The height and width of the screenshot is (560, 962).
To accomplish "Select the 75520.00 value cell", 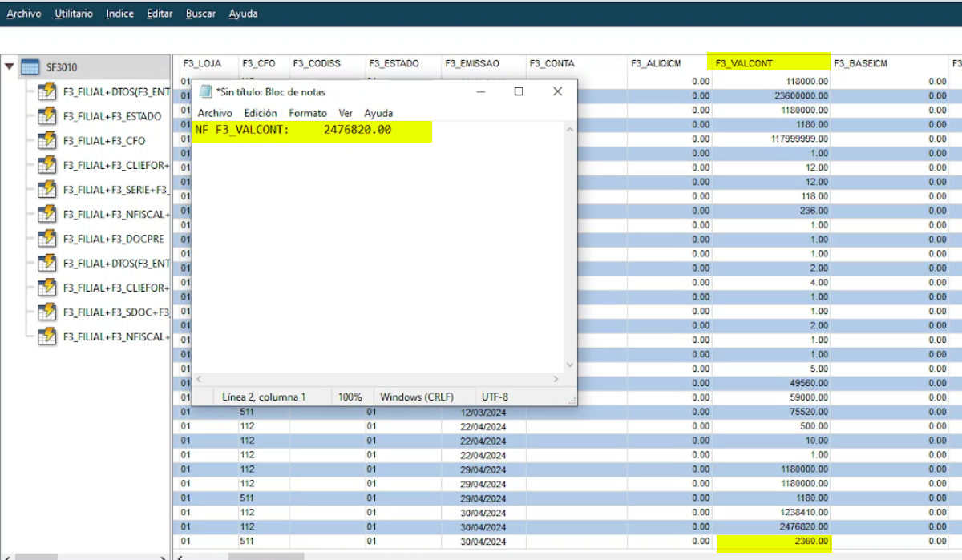I will point(770,412).
